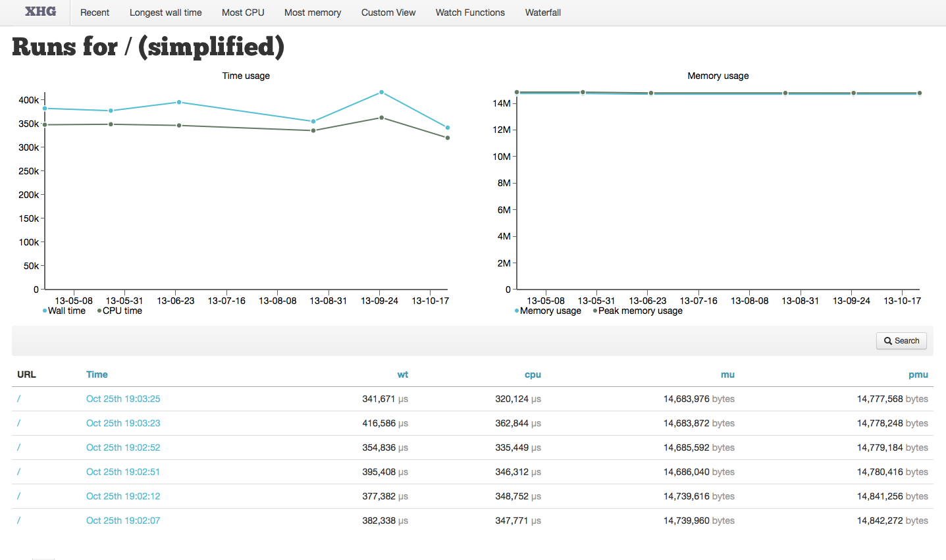Click the Search button
This screenshot has width=946, height=560.
point(901,341)
